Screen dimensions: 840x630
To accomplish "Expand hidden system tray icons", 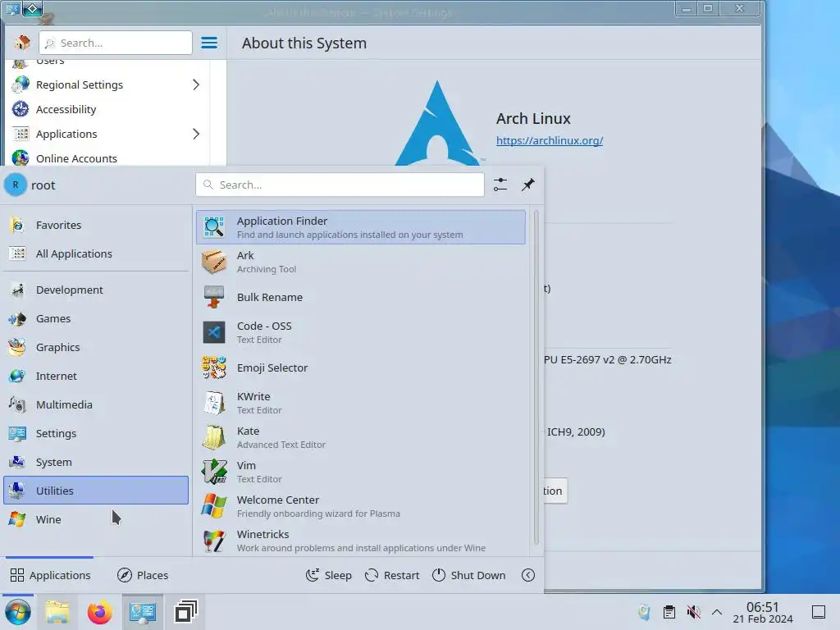I will tap(717, 612).
